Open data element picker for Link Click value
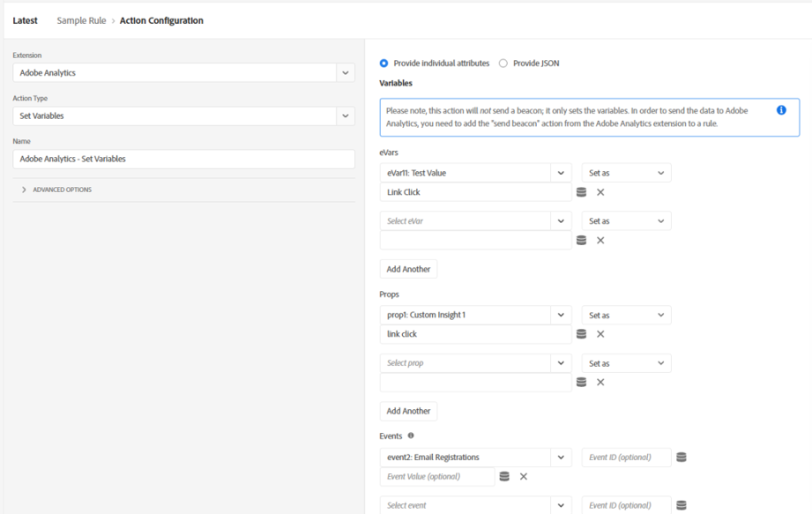The height and width of the screenshot is (514, 812). [582, 192]
